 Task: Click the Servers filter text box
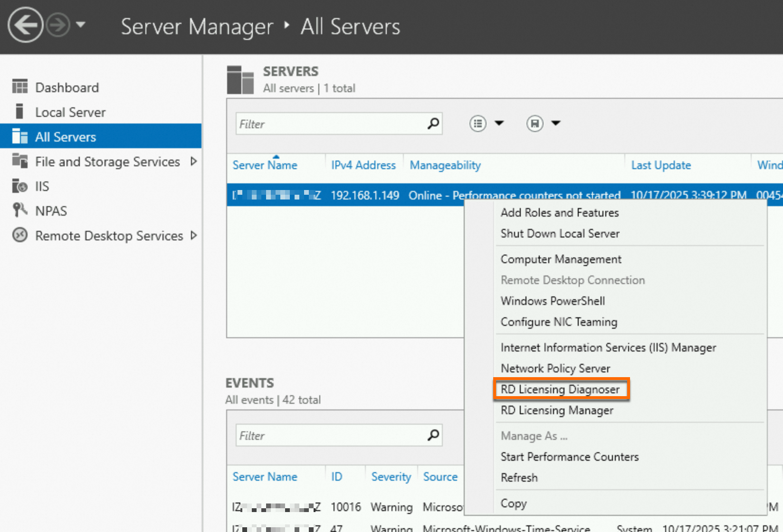click(x=339, y=123)
